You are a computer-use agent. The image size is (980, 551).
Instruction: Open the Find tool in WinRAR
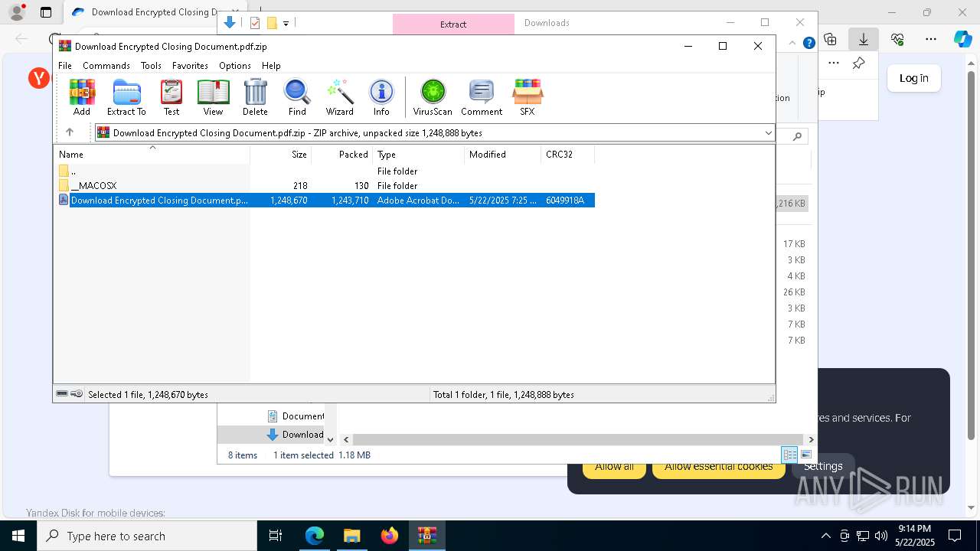[x=297, y=97]
